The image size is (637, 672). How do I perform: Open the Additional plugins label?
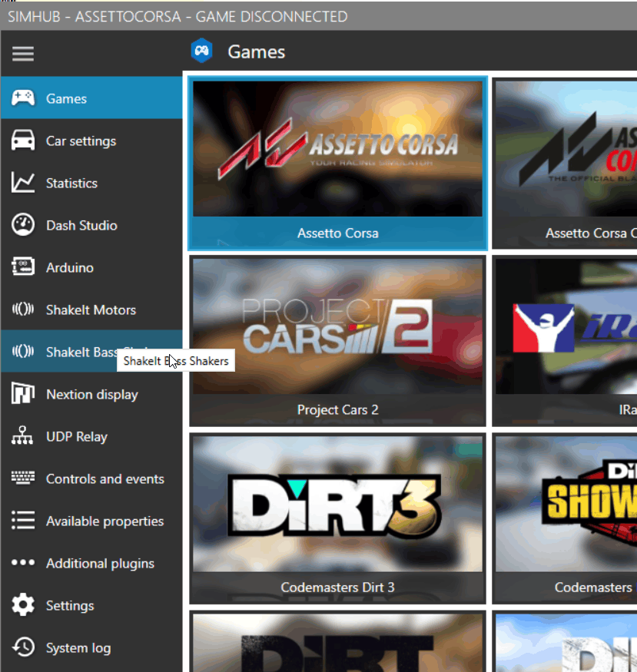click(x=101, y=563)
